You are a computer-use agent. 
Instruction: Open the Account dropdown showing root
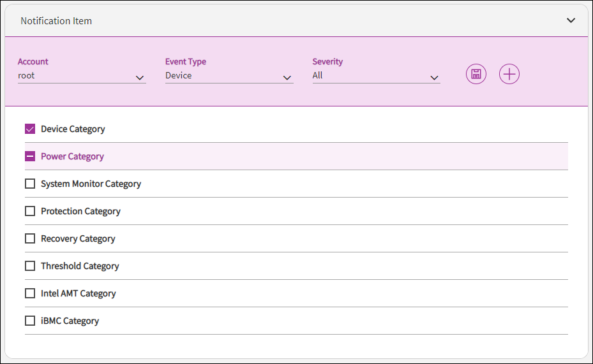(82, 76)
